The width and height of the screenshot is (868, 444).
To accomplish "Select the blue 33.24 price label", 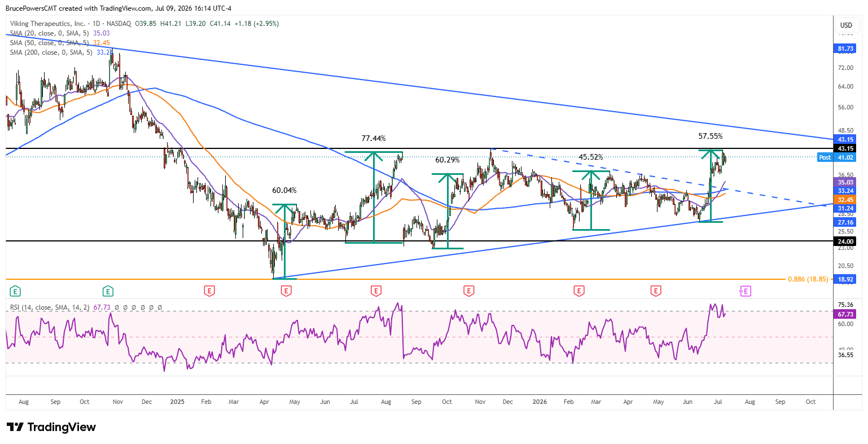I will coord(845,191).
